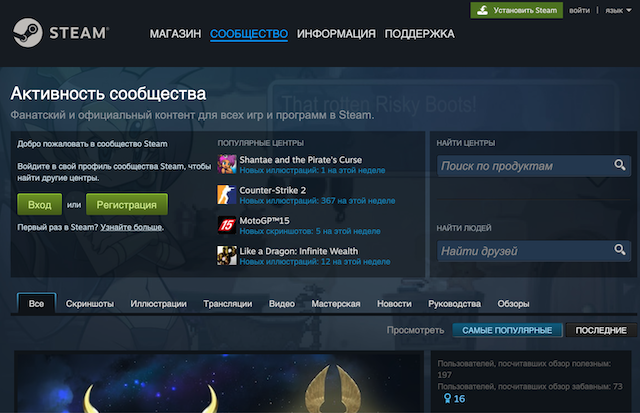The image size is (640, 413).
Task: Switch to the Новости tab
Action: pyautogui.click(x=394, y=304)
